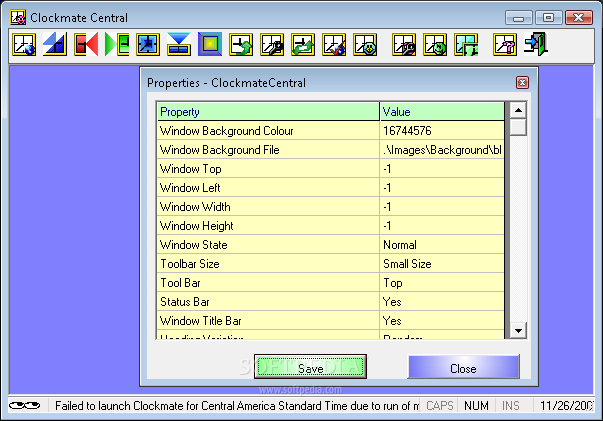Click the clock with wrench toolbar icon

point(272,45)
